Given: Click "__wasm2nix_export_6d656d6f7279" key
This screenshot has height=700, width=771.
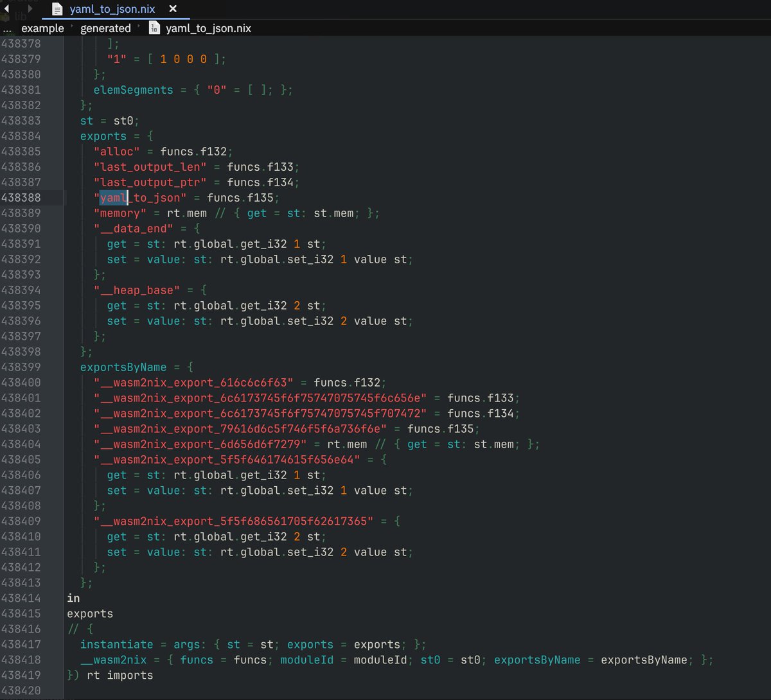Looking at the screenshot, I should (x=200, y=444).
